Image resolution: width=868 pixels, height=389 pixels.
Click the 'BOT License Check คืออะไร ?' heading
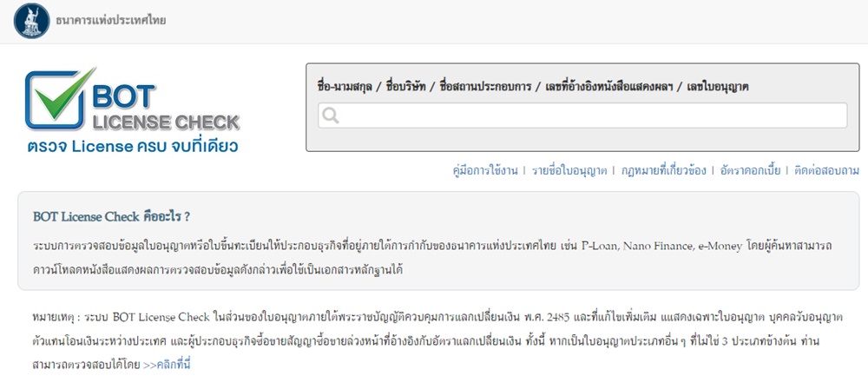(x=111, y=217)
